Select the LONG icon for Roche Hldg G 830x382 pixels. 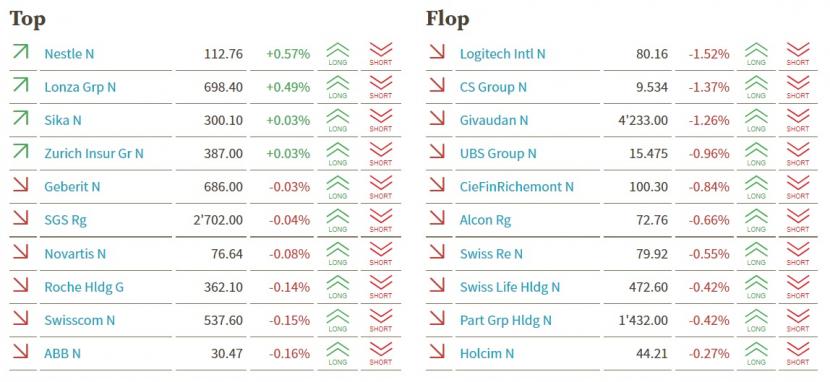click(x=338, y=287)
